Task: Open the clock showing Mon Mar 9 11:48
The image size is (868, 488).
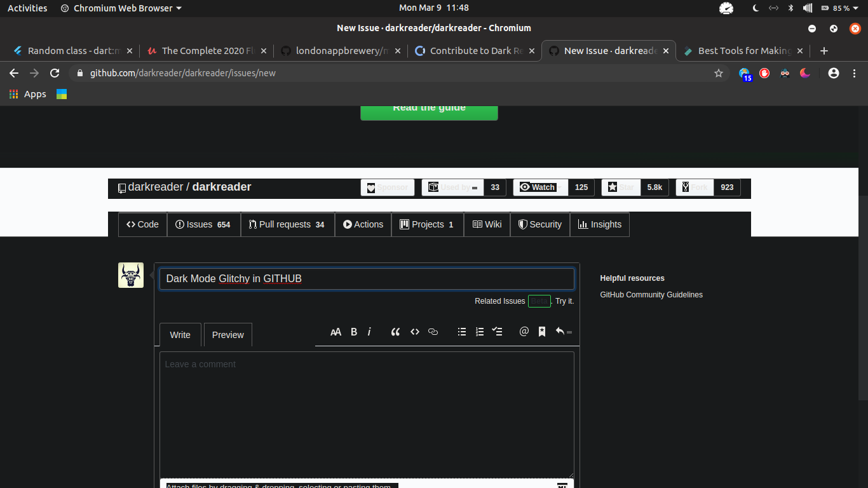Action: point(434,8)
